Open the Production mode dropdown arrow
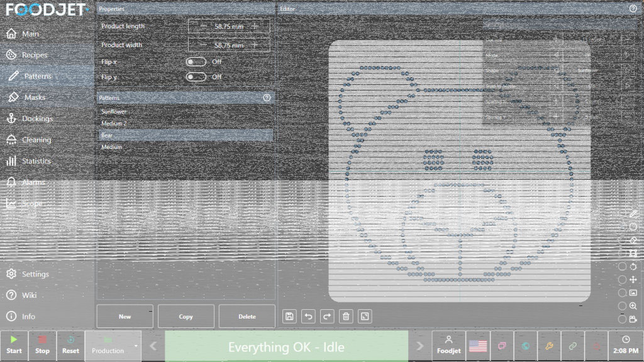The width and height of the screenshot is (644, 362). pyautogui.click(x=136, y=346)
